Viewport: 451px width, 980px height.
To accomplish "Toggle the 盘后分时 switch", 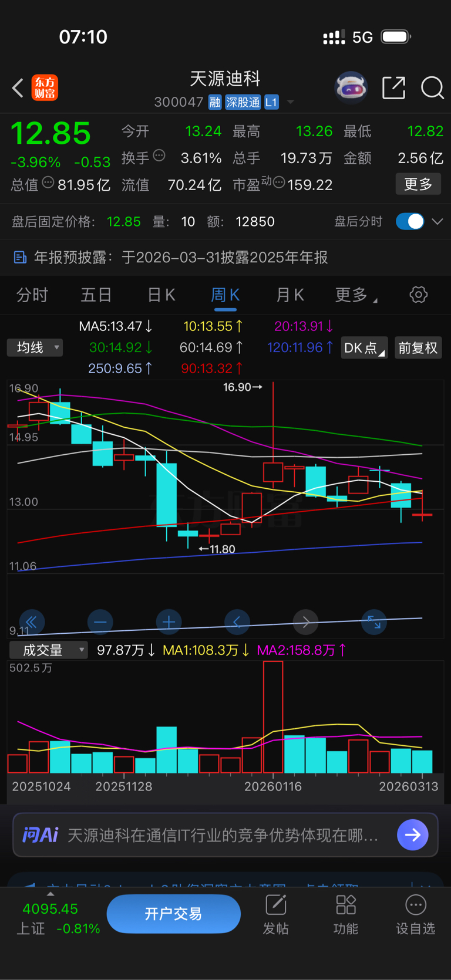I will 410,221.
